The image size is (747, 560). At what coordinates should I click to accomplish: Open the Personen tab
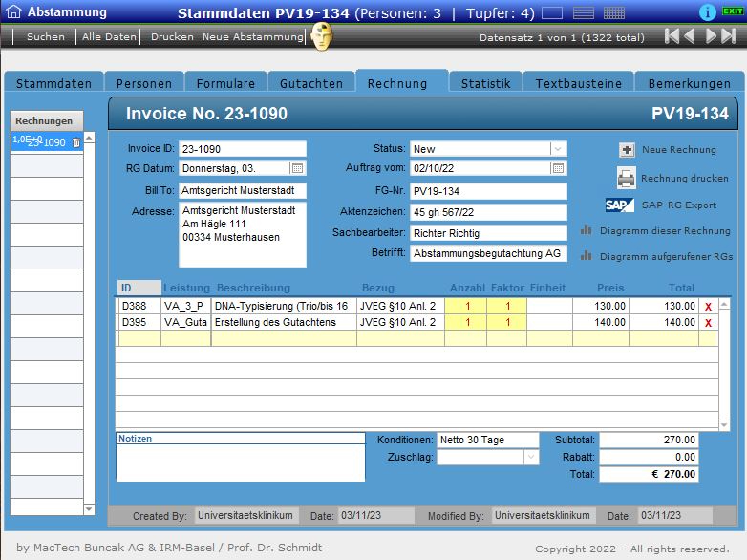click(x=144, y=83)
